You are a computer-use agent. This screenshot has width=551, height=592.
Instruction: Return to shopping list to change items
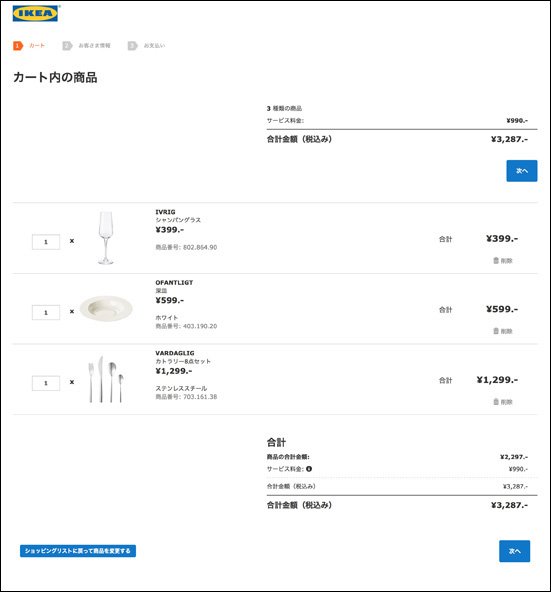78,551
